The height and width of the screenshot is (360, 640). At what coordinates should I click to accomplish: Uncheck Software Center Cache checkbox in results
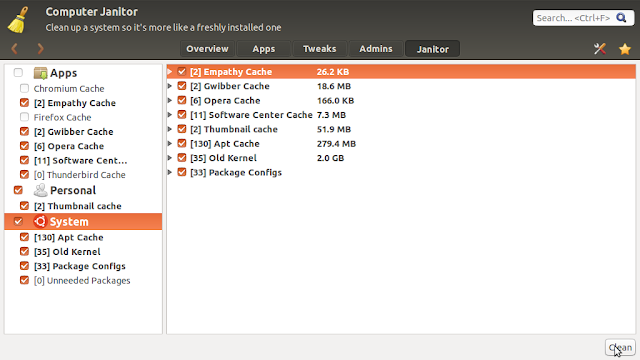[x=182, y=115]
